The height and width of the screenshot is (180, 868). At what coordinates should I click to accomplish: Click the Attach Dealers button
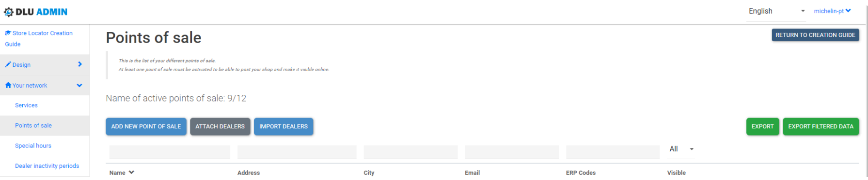pos(220,126)
